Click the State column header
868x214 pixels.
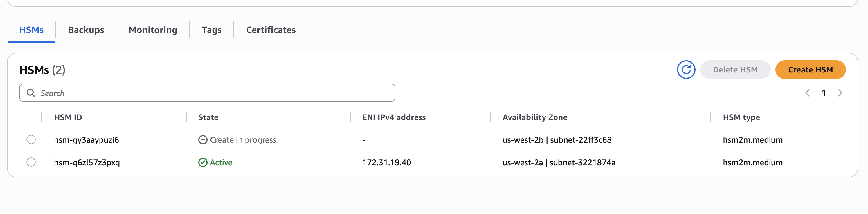click(208, 117)
